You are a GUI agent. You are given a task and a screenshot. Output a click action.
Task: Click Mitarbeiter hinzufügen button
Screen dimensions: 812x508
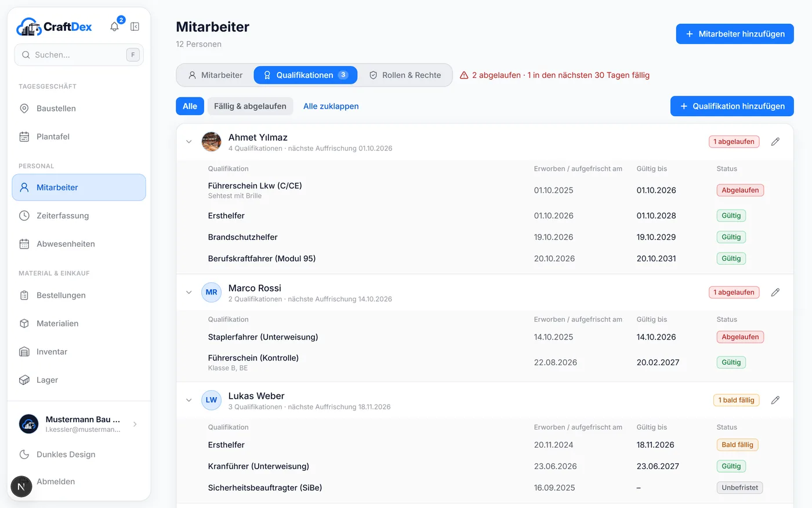735,34
